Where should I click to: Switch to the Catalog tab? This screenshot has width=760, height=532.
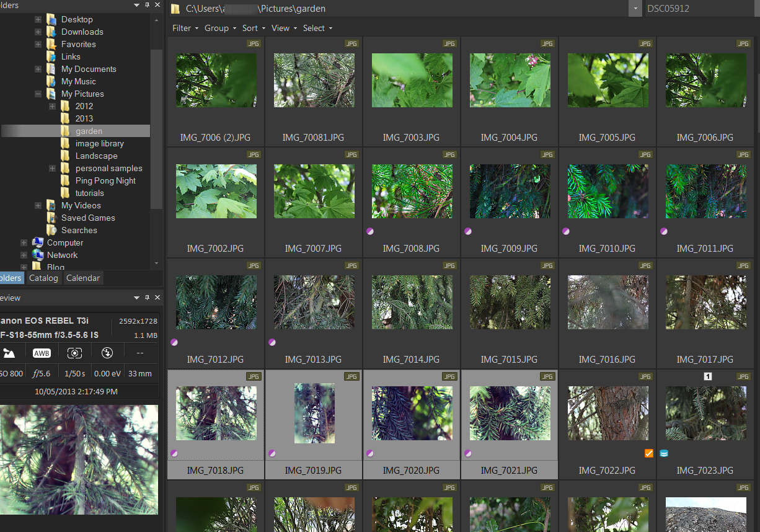[43, 278]
